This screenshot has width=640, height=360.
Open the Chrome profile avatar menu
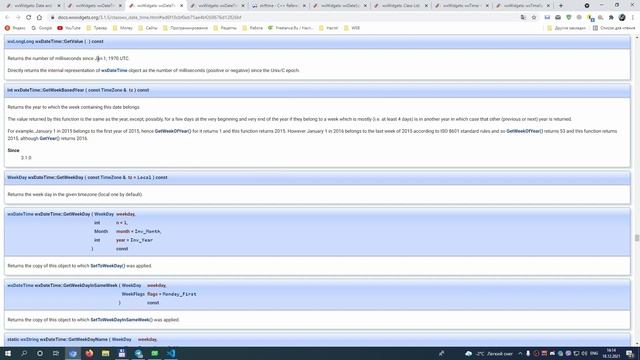coord(622,18)
